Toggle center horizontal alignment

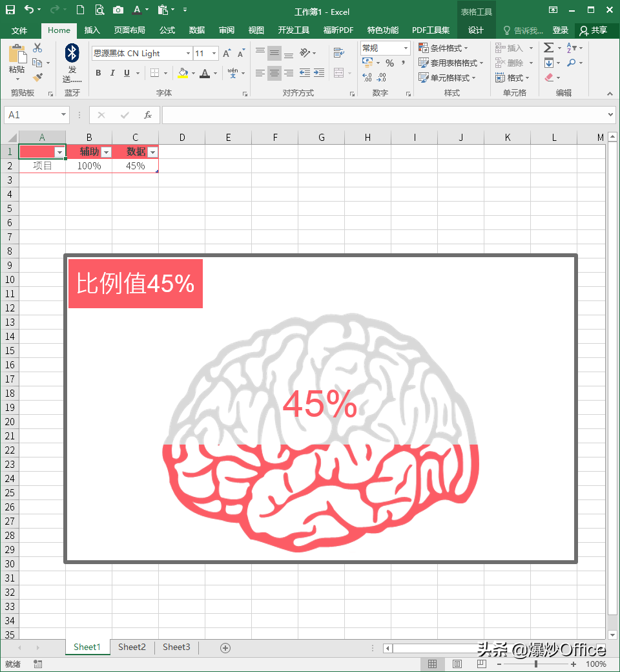coord(274,73)
